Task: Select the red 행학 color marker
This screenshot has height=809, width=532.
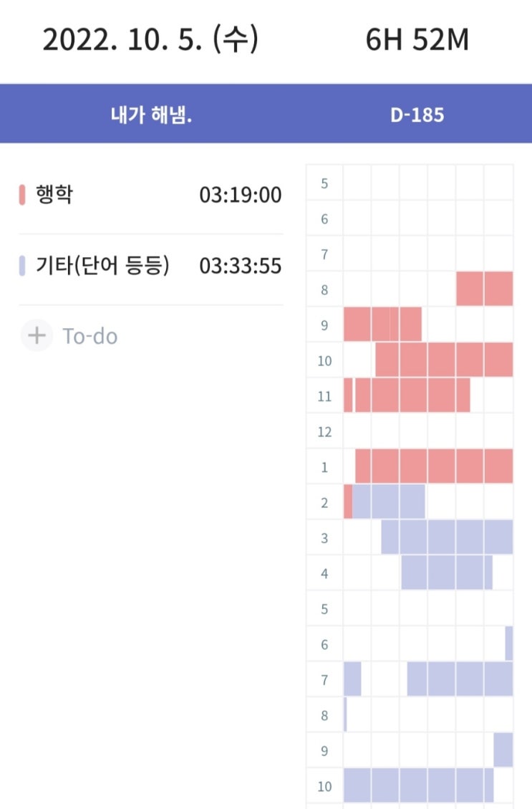Action: coord(22,194)
